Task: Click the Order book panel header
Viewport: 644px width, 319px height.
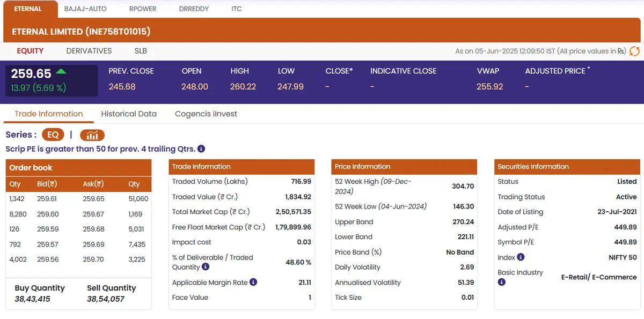Action: (x=79, y=168)
